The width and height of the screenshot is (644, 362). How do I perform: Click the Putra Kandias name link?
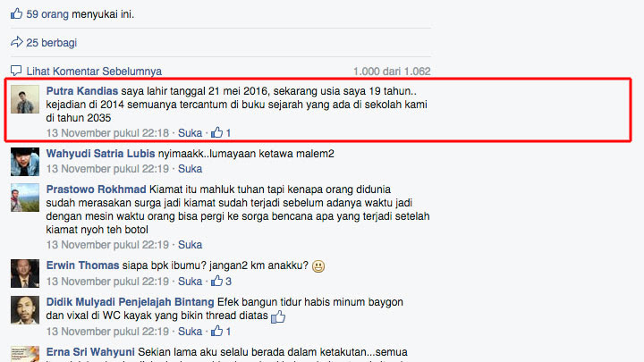pos(82,91)
